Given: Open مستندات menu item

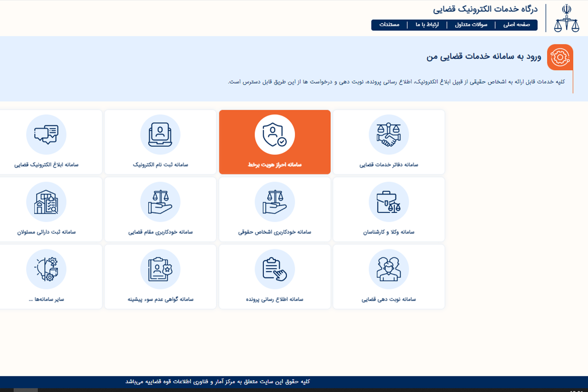Looking at the screenshot, I should tap(389, 25).
